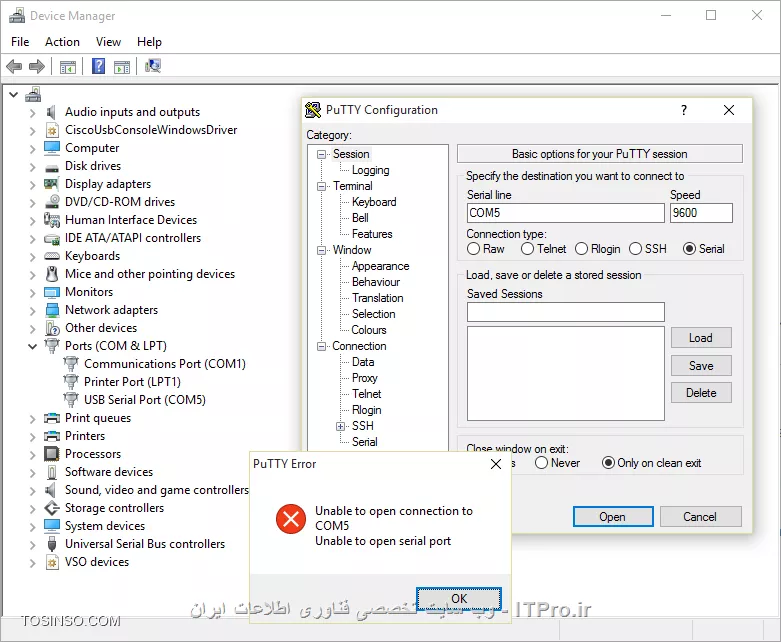Click Scan for hardware changes toolbar icon
Screen dimensions: 781x642
(153, 67)
